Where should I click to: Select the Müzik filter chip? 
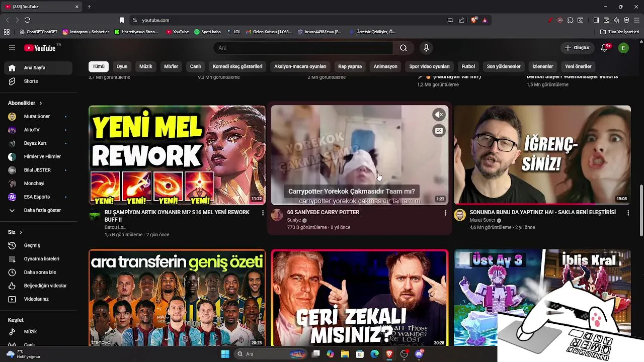146,66
